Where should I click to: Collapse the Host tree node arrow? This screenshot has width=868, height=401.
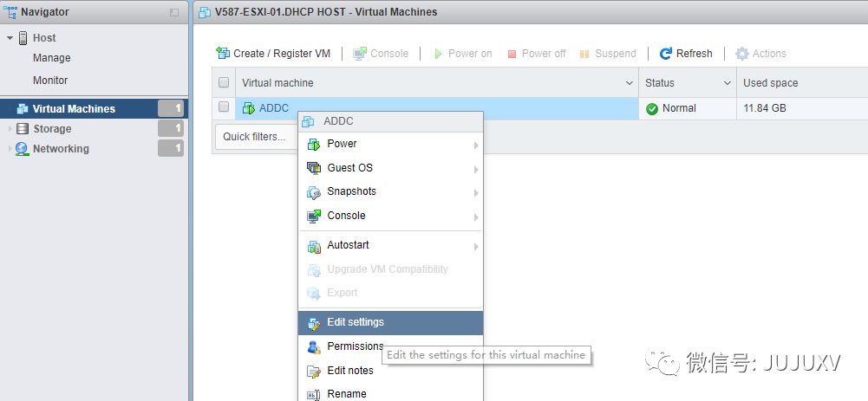10,38
